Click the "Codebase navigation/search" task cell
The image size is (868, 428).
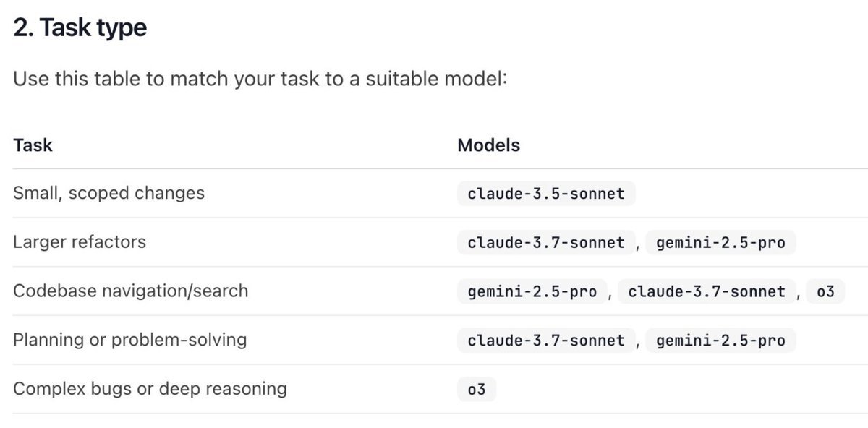(130, 291)
